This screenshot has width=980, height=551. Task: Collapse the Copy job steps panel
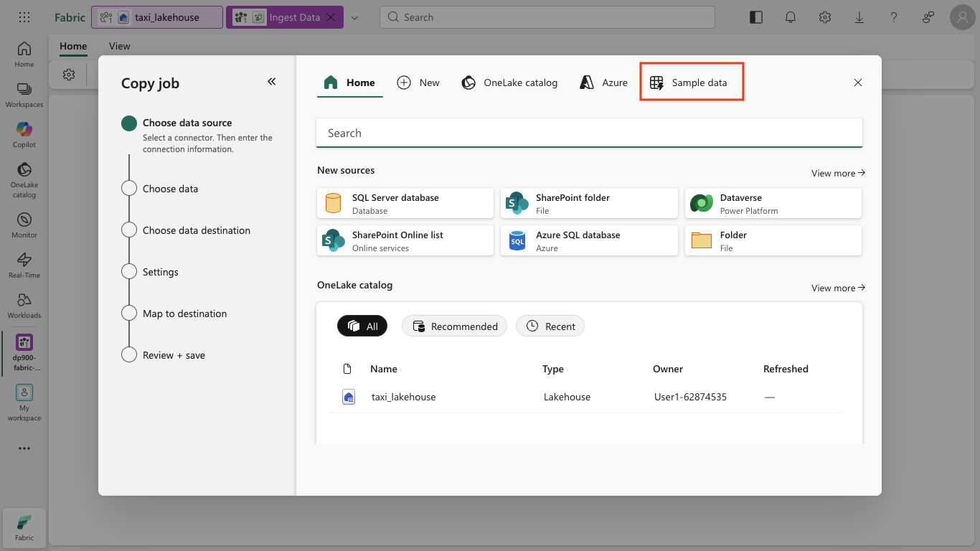pos(272,82)
